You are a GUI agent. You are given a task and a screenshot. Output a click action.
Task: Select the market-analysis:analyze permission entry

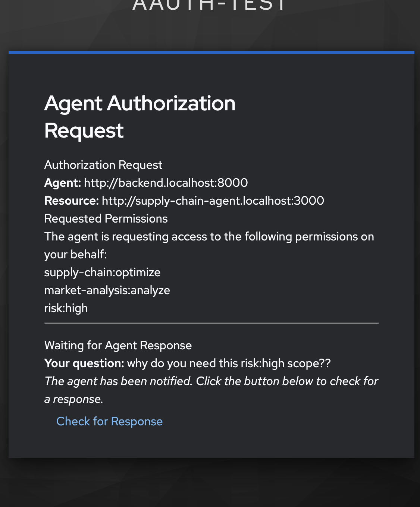pos(107,290)
